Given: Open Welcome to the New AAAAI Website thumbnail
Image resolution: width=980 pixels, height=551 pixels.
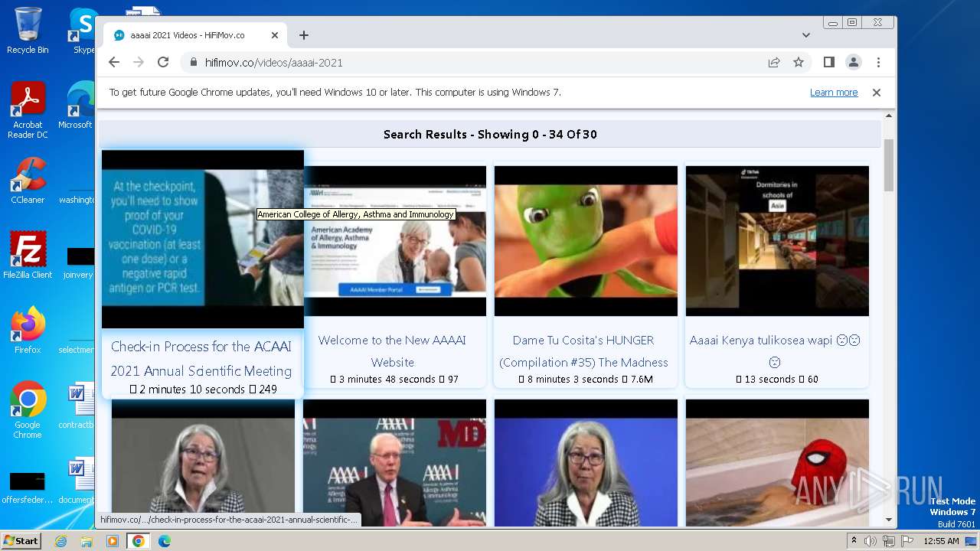Looking at the screenshot, I should point(395,241).
